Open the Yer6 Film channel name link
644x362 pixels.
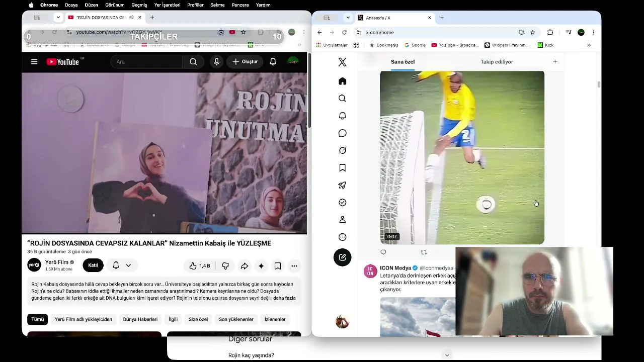pyautogui.click(x=57, y=262)
